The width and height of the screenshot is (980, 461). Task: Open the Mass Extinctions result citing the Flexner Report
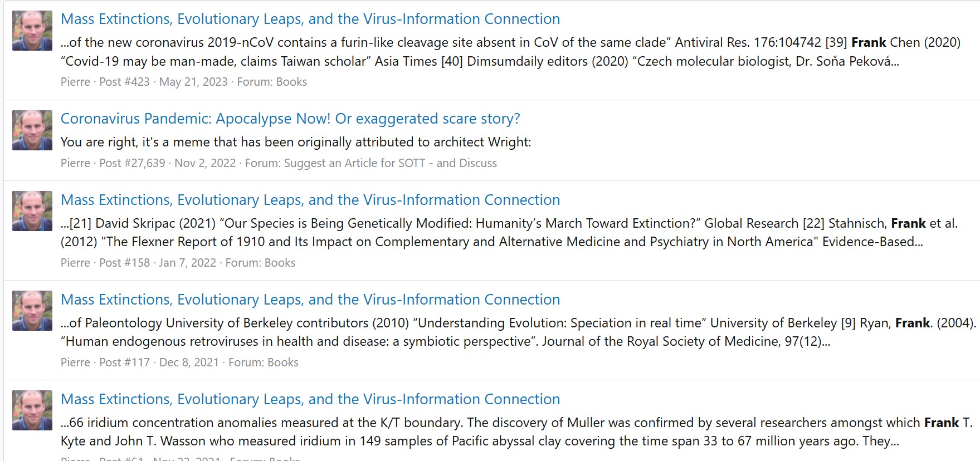pos(310,200)
